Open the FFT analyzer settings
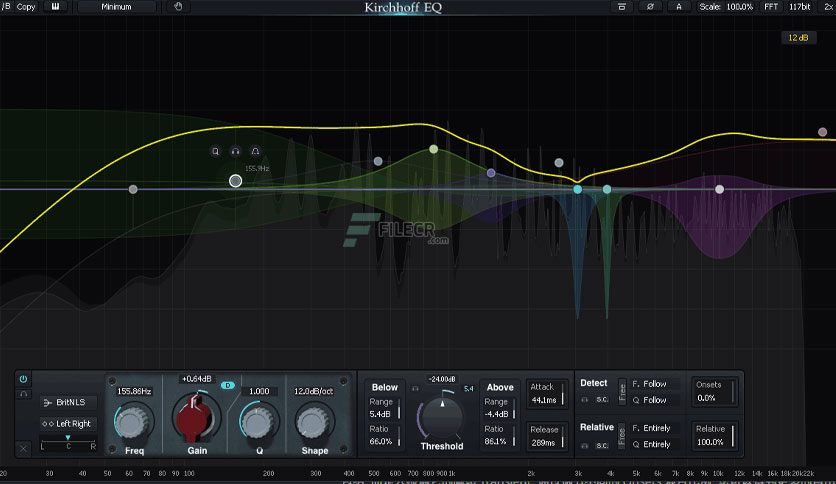 771,6
